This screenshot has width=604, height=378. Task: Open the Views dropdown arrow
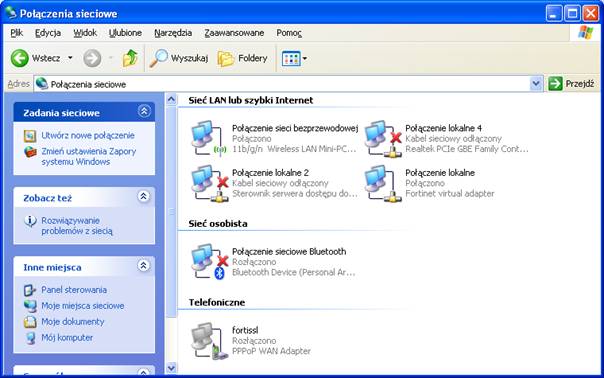tap(305, 59)
